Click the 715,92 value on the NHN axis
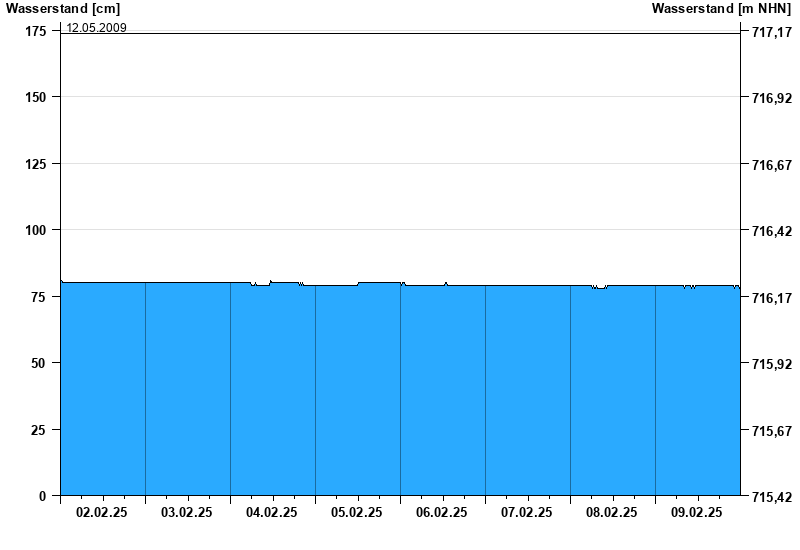Screen dimensions: 800x550 click(771, 364)
